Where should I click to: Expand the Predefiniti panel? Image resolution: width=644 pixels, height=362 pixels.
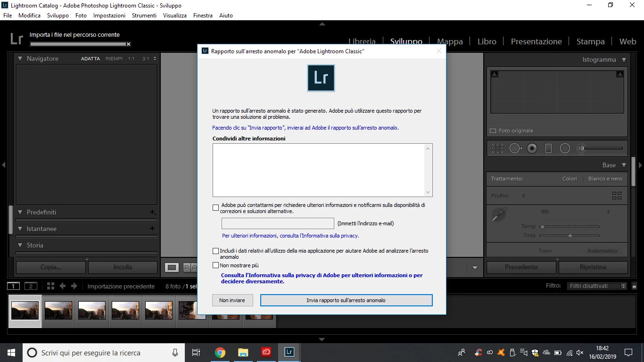point(20,212)
